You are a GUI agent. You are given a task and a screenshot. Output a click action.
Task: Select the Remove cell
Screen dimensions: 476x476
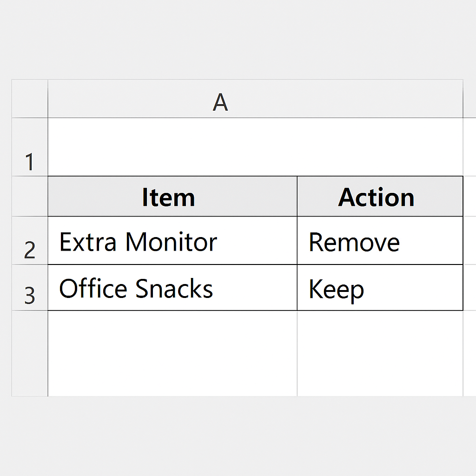tap(380, 241)
